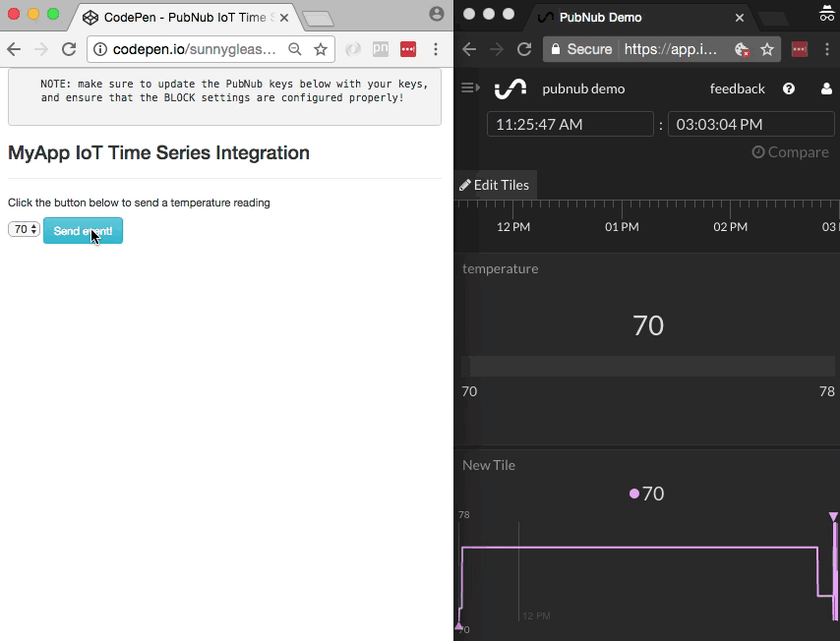This screenshot has height=641, width=840.
Task: Open Chrome menu in PubNub Demo window
Action: [x=826, y=49]
